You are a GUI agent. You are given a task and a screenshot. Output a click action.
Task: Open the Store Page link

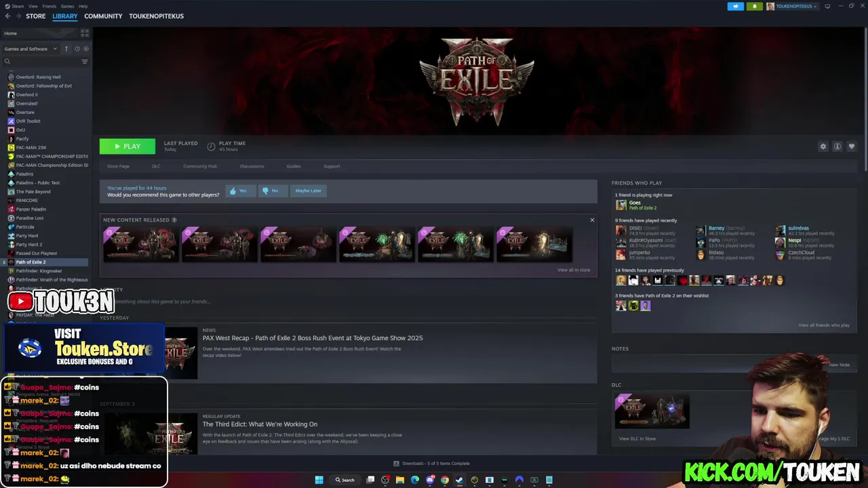[x=118, y=166]
